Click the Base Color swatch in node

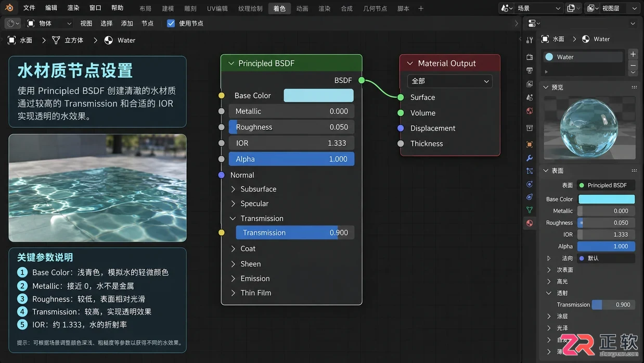click(318, 95)
